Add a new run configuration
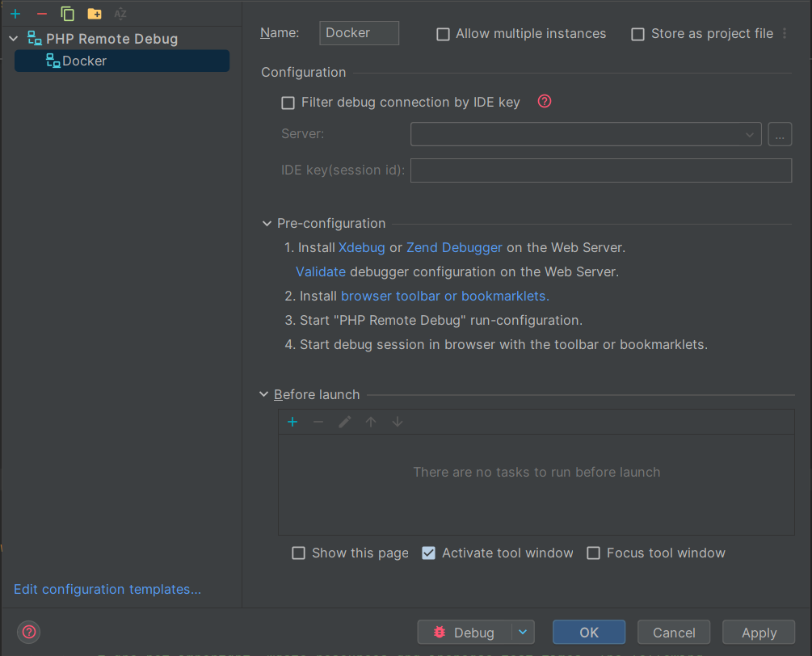Screen dimensions: 812x656 tap(15, 14)
